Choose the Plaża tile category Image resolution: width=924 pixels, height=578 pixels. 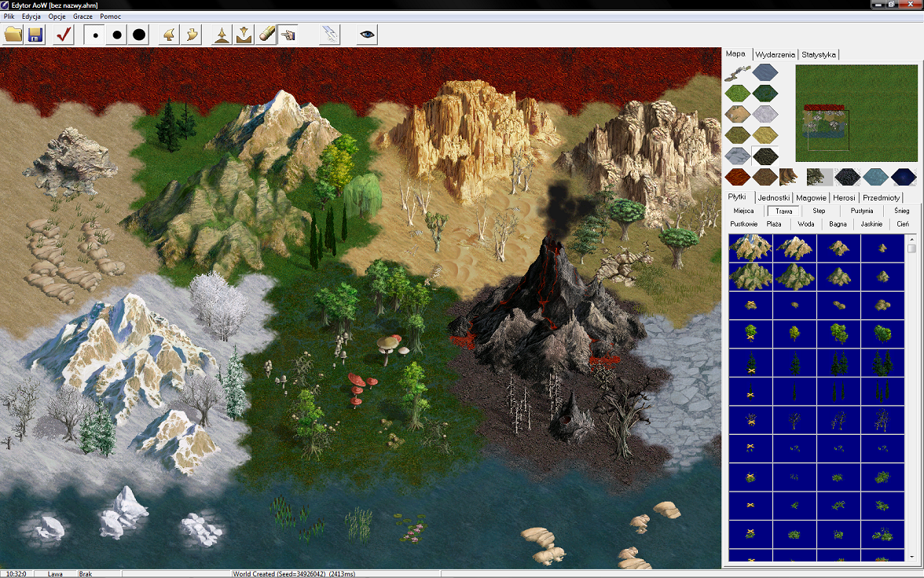(774, 224)
